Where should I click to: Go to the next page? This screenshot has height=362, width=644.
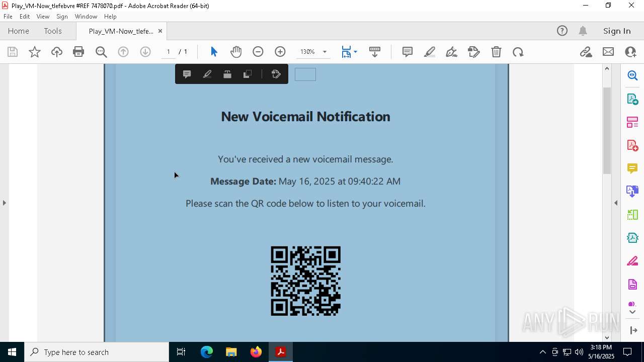pos(145,52)
